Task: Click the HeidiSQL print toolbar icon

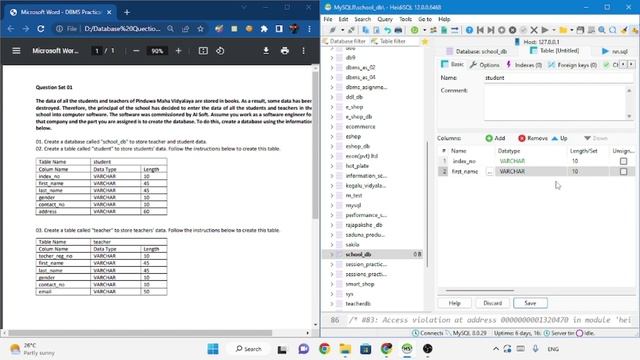Action: pyautogui.click(x=398, y=30)
